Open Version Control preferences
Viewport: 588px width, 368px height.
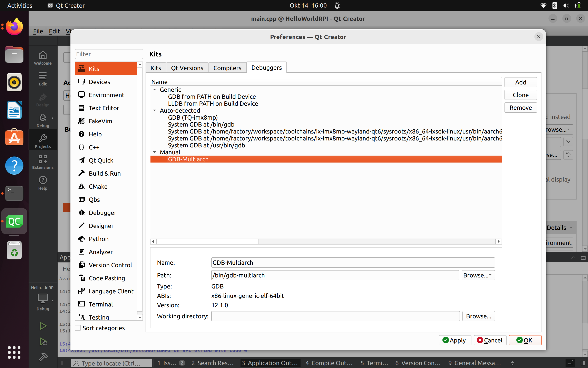point(106,265)
